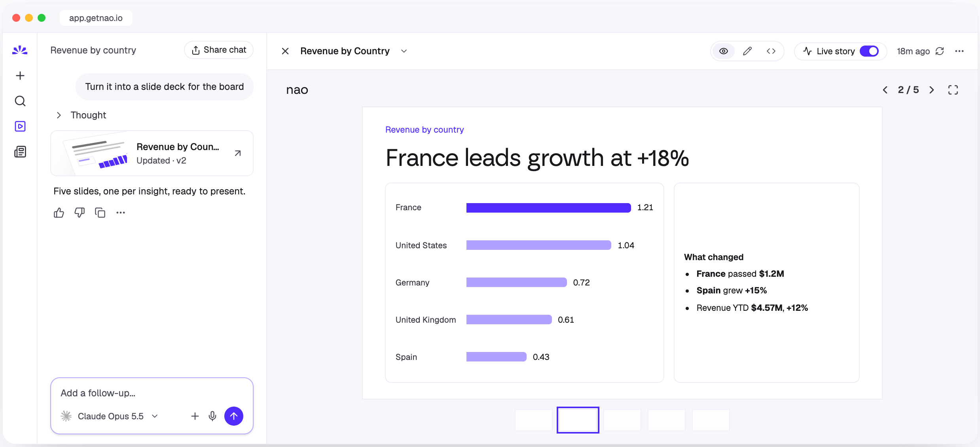Open more options under the chat response
This screenshot has height=447, width=980.
pyautogui.click(x=121, y=213)
